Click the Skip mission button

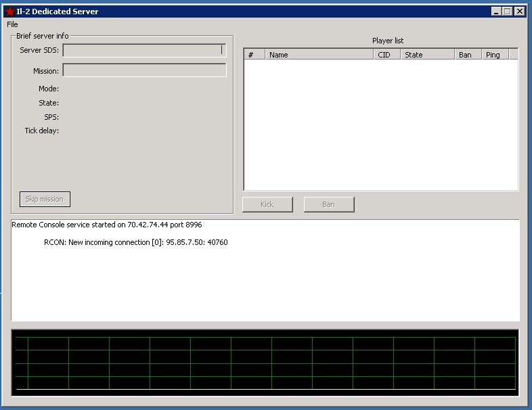point(45,199)
